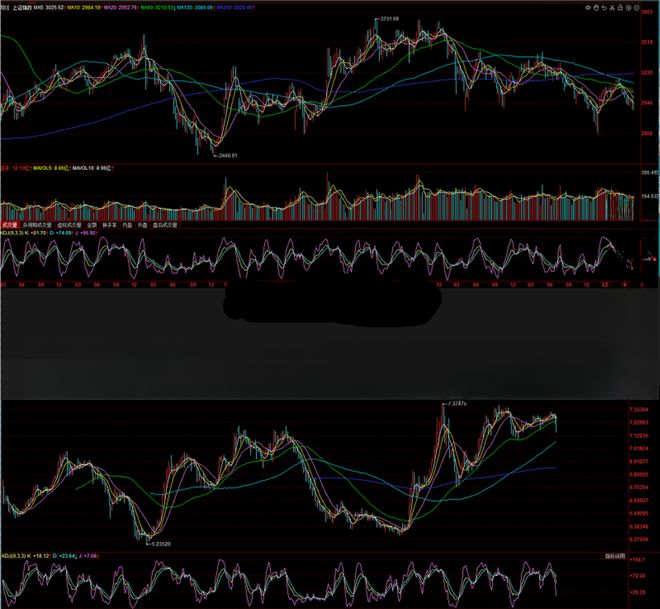
Task: Click the X tools icon at top right
Action: 612,8
